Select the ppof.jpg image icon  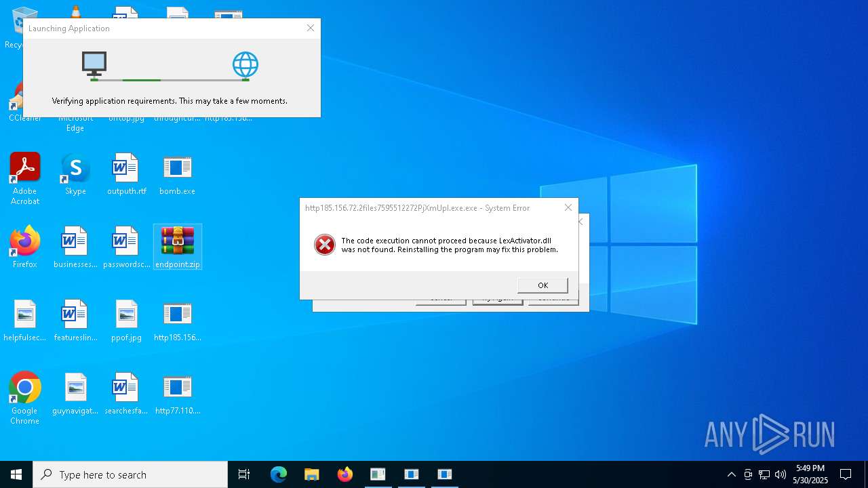[127, 321]
